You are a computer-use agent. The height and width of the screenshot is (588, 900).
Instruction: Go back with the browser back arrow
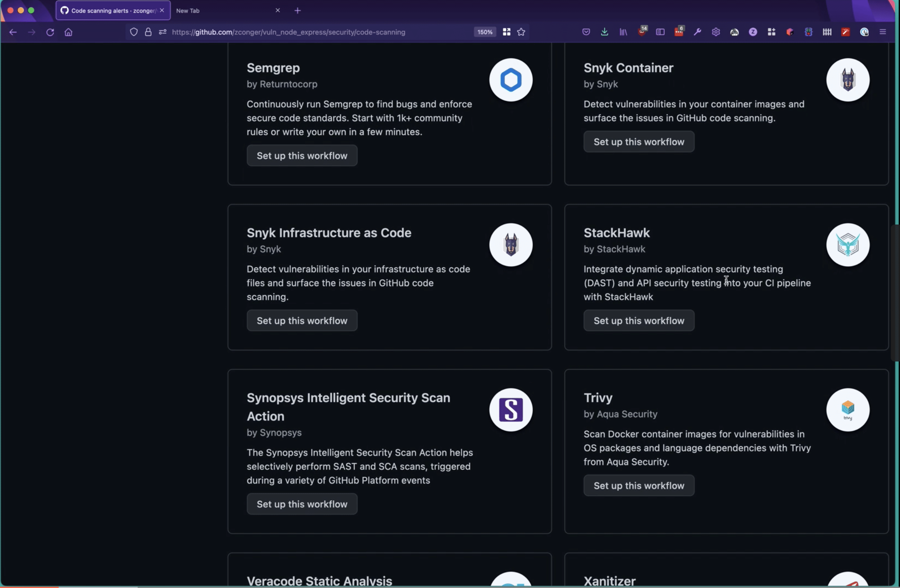pyautogui.click(x=13, y=32)
